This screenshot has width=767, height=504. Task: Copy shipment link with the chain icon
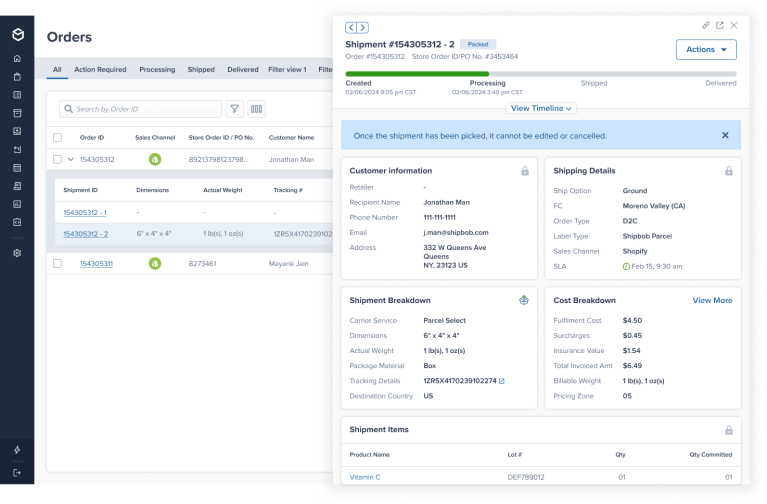(706, 26)
